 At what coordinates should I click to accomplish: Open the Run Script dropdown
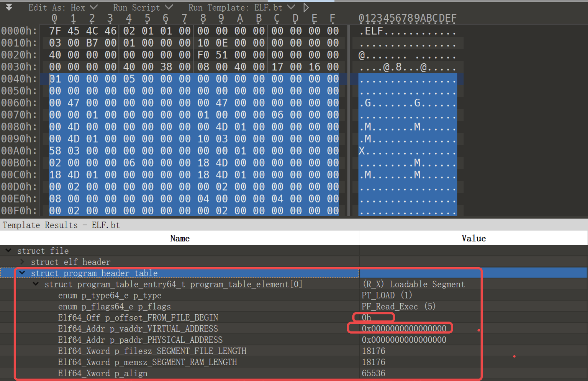click(x=143, y=7)
